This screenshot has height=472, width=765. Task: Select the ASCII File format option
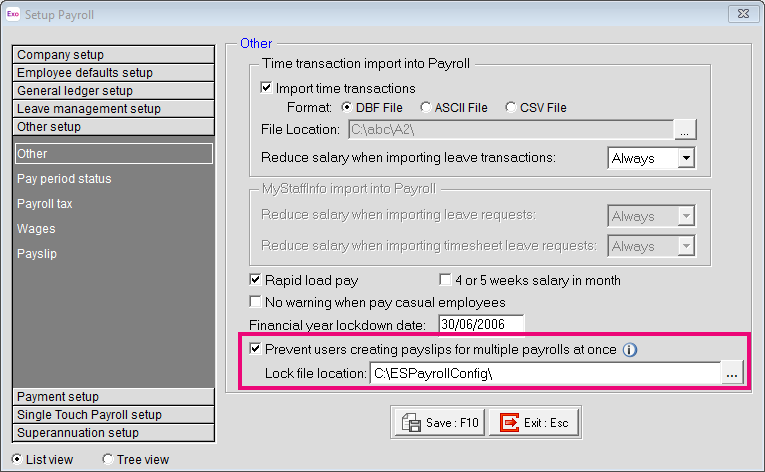point(427,108)
